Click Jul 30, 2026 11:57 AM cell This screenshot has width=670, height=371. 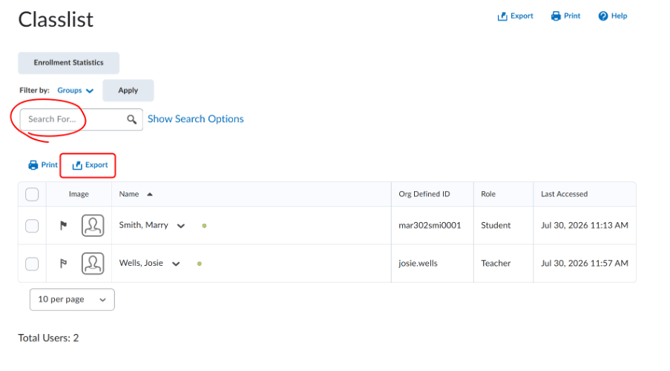point(585,263)
